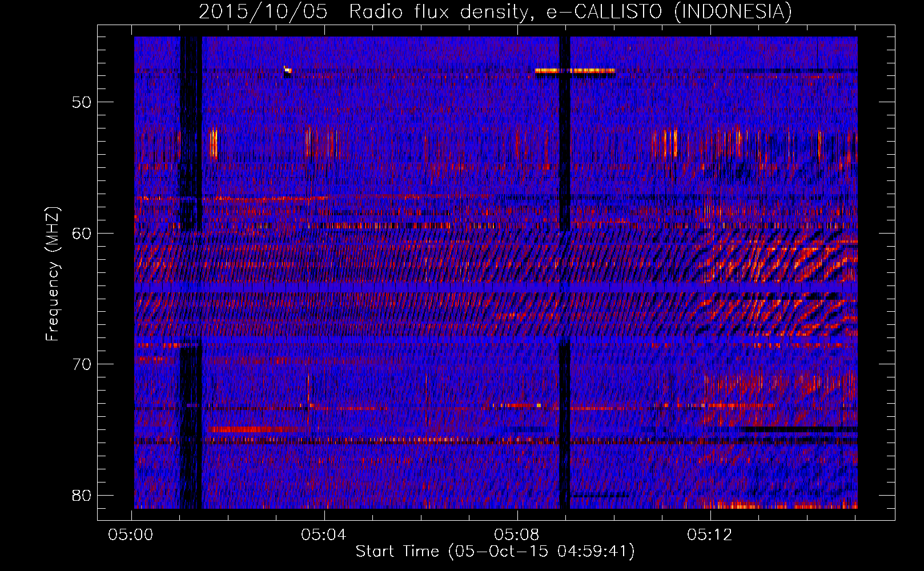The width and height of the screenshot is (924, 571).
Task: Select the 60 frequency tick label
Action: coord(82,233)
